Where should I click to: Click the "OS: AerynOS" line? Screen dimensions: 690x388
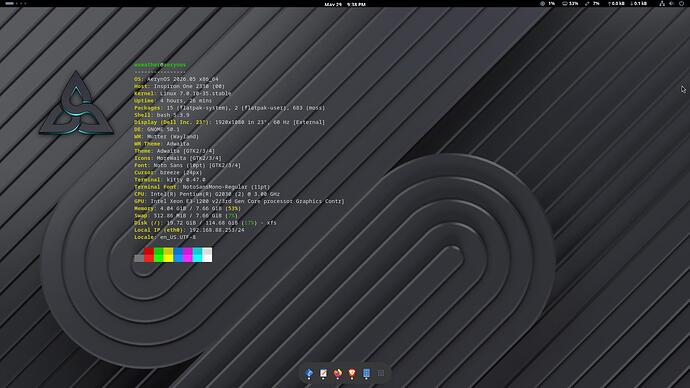[176, 79]
